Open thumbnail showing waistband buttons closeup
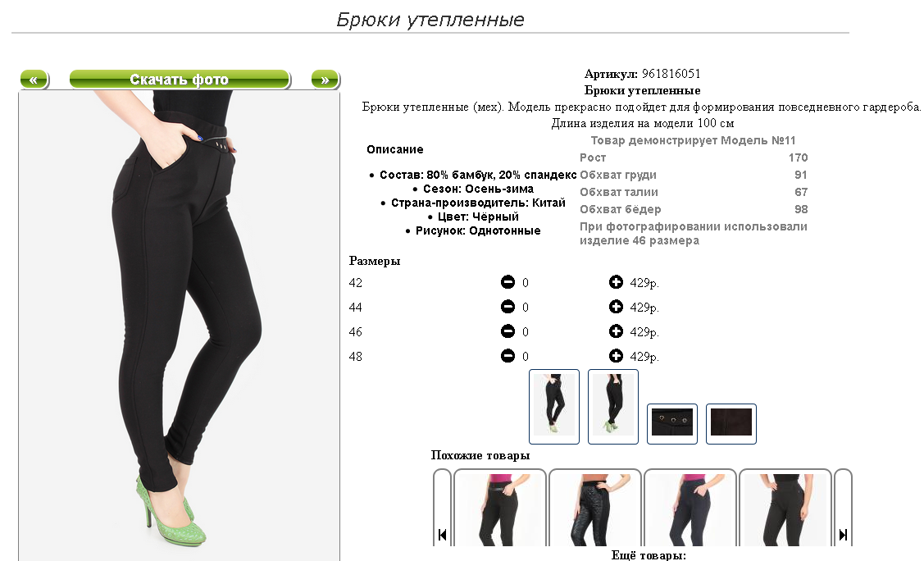924x561 pixels. [x=672, y=424]
